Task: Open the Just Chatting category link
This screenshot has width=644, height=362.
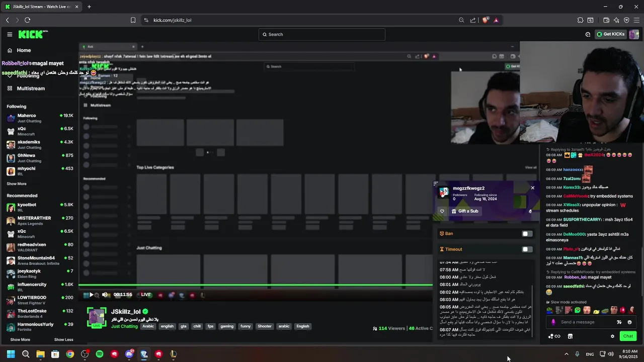Action: (x=124, y=326)
